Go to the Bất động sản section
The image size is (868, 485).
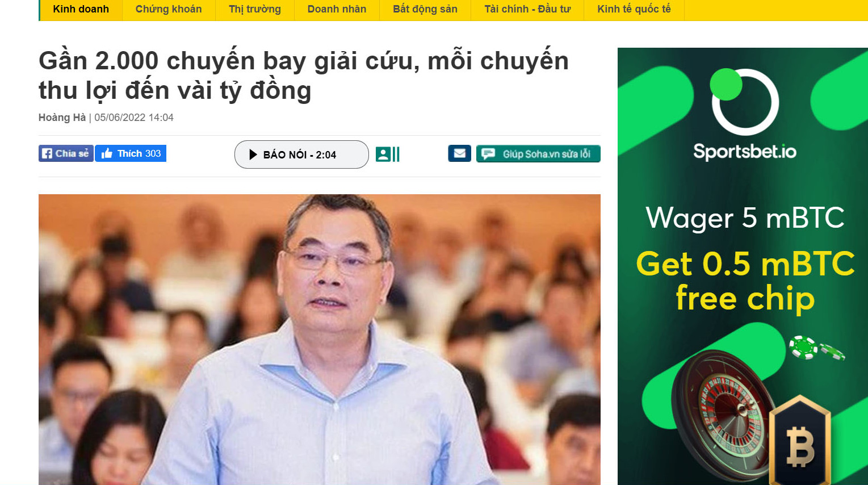(x=425, y=10)
